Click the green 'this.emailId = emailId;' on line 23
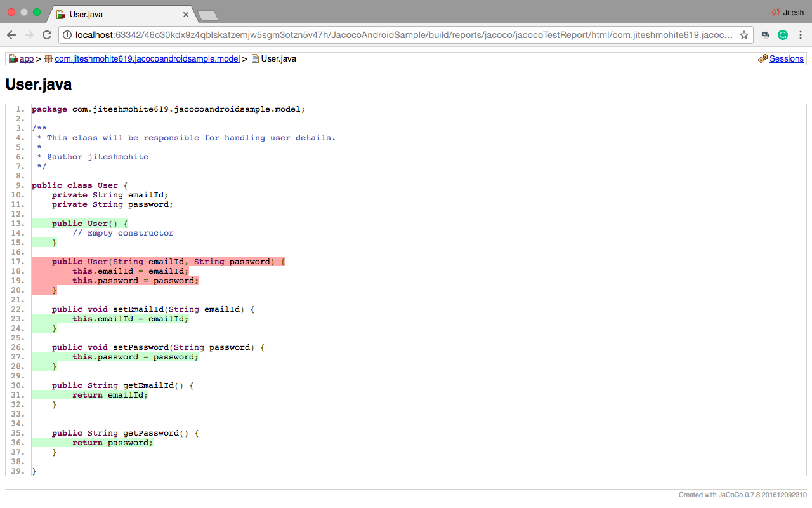 pyautogui.click(x=131, y=319)
